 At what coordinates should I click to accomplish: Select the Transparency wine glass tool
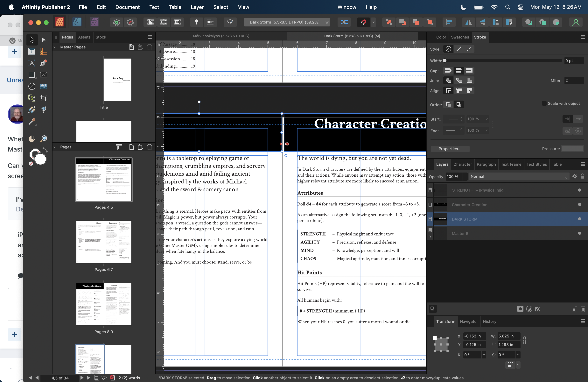[44, 110]
